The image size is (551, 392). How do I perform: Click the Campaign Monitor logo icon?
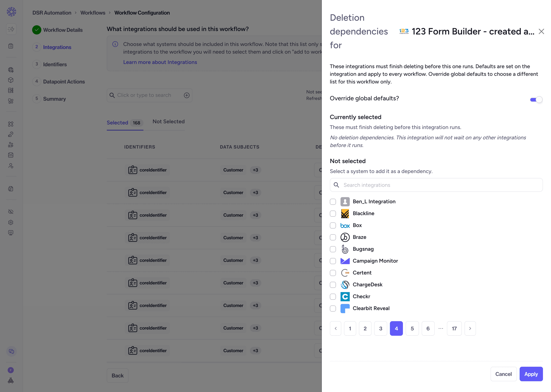(345, 261)
